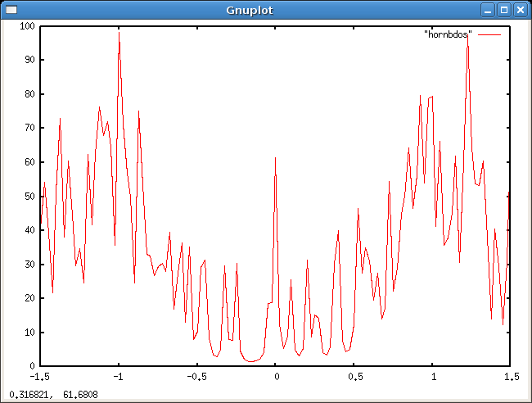
Task: Click the 20 label on y-axis
Action: 29,298
